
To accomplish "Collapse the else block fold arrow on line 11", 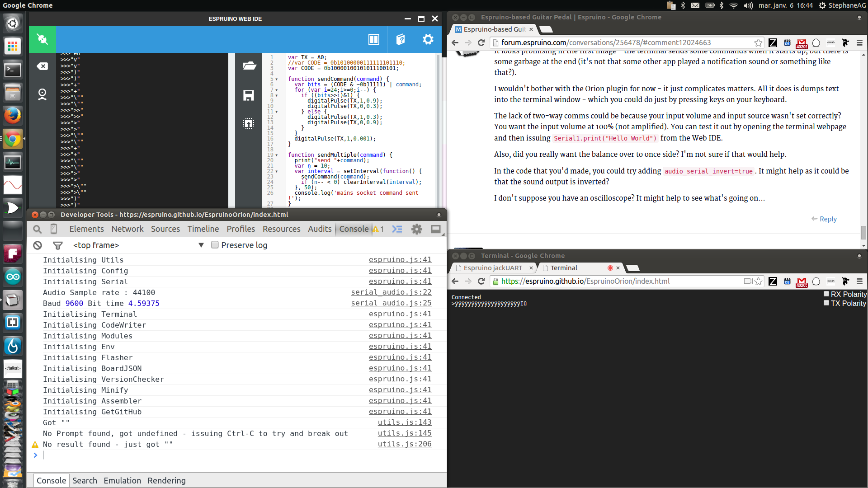I will [277, 112].
